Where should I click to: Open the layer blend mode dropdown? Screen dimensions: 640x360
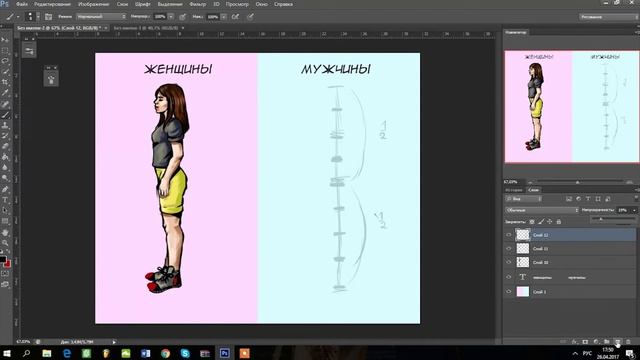point(542,210)
